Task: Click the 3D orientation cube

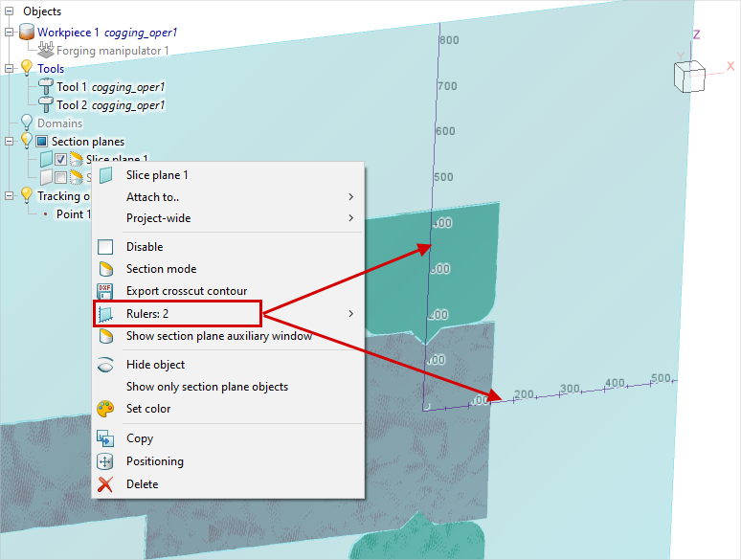Action: coord(687,76)
